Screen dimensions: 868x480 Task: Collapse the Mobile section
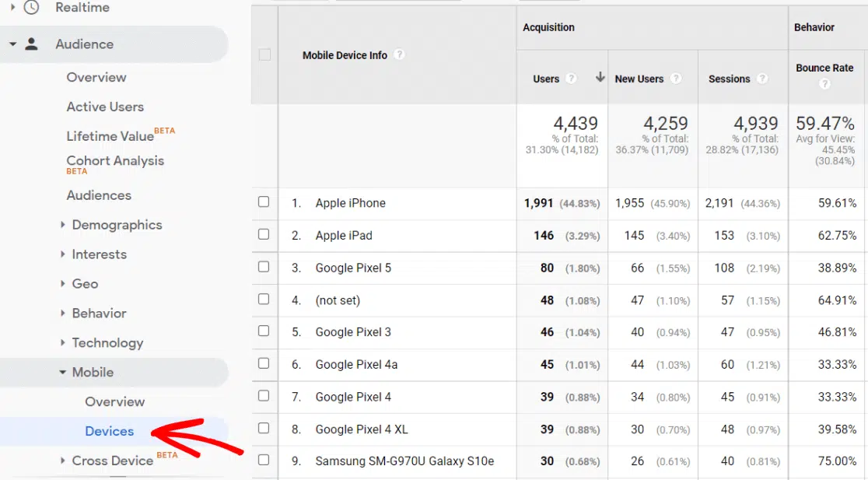[x=63, y=373]
